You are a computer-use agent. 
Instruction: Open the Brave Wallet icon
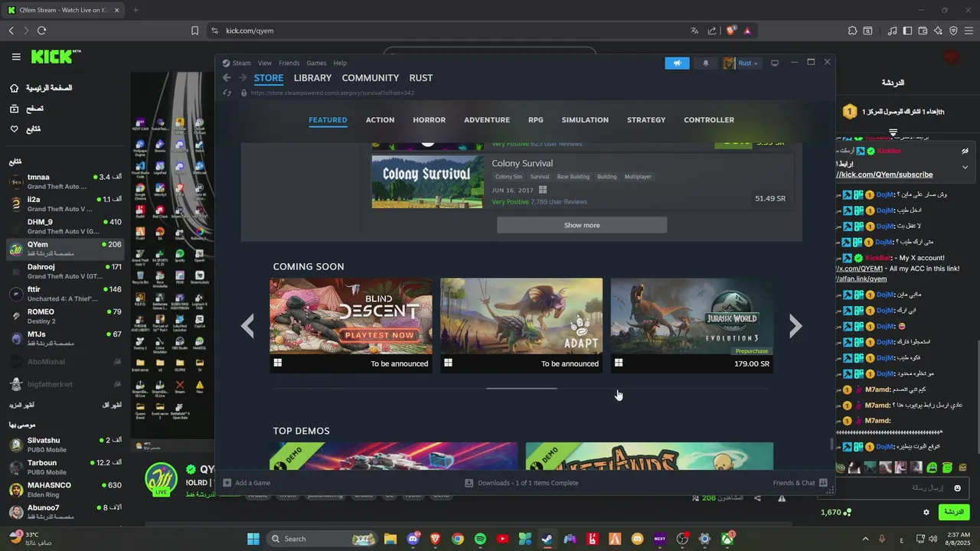tap(923, 31)
